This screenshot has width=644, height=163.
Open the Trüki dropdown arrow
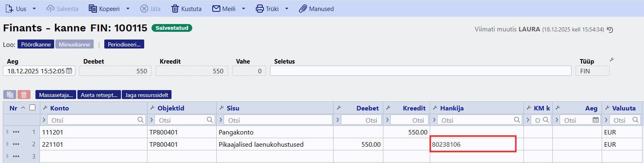pos(287,9)
